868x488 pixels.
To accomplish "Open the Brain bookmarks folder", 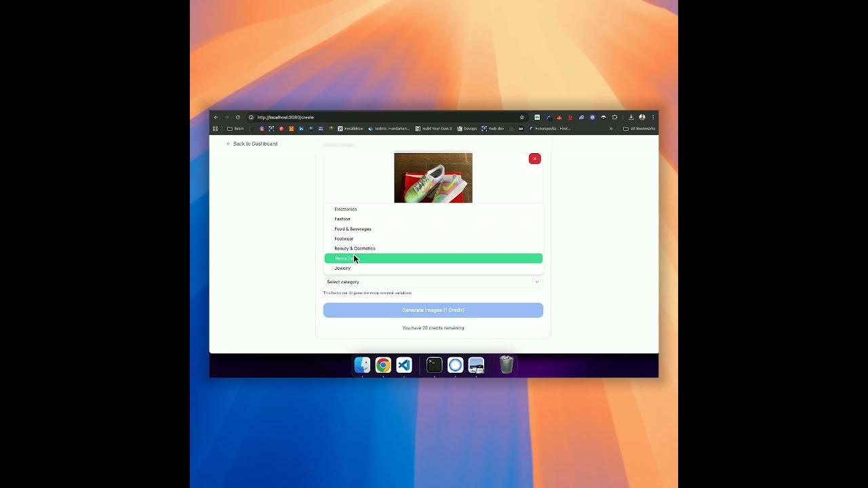I will click(x=235, y=129).
